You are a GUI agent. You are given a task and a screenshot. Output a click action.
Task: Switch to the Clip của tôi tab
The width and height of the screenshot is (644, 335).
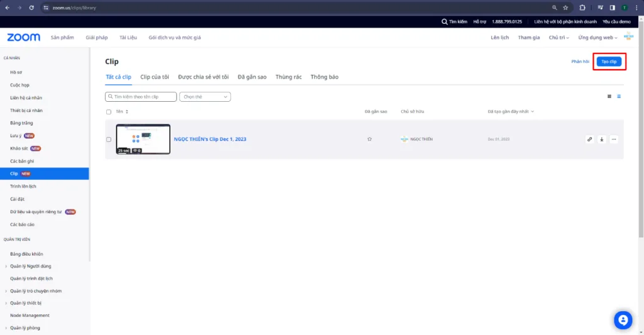click(x=154, y=77)
